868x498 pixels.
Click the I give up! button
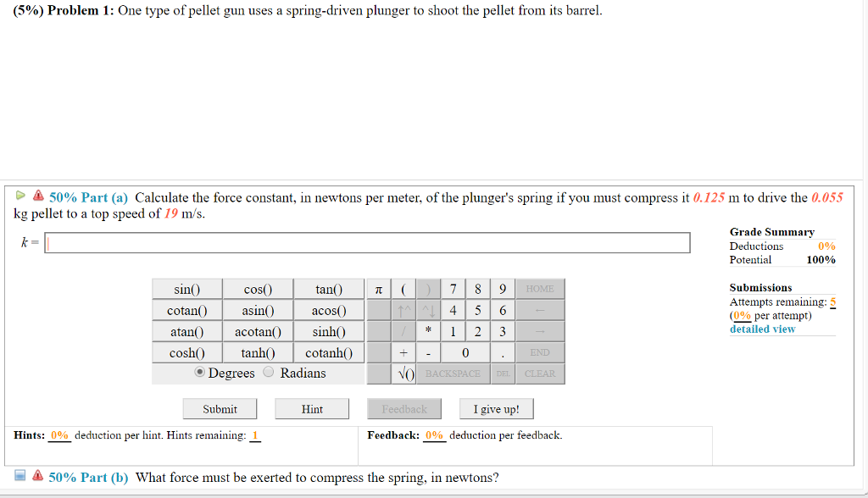click(x=496, y=409)
